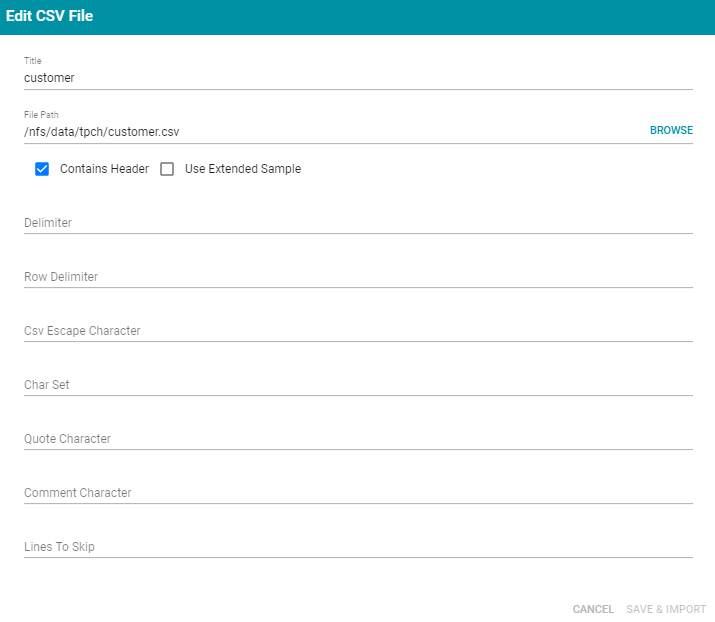Focus the Char Set field
The width and height of the screenshot is (715, 622).
click(x=357, y=385)
